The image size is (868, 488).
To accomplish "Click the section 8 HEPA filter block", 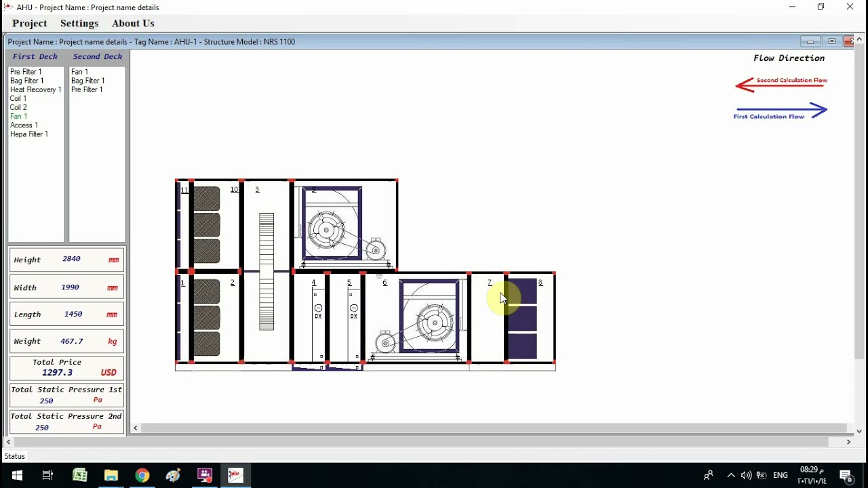I will point(522,319).
